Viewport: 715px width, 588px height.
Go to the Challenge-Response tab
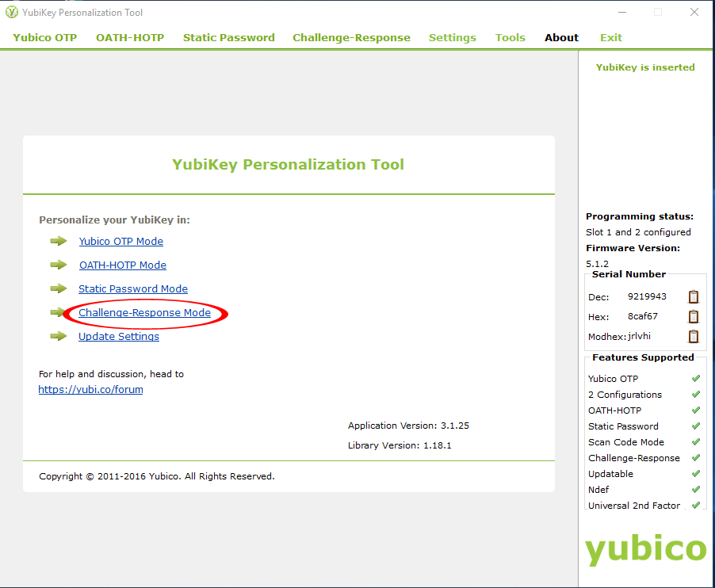pos(352,37)
